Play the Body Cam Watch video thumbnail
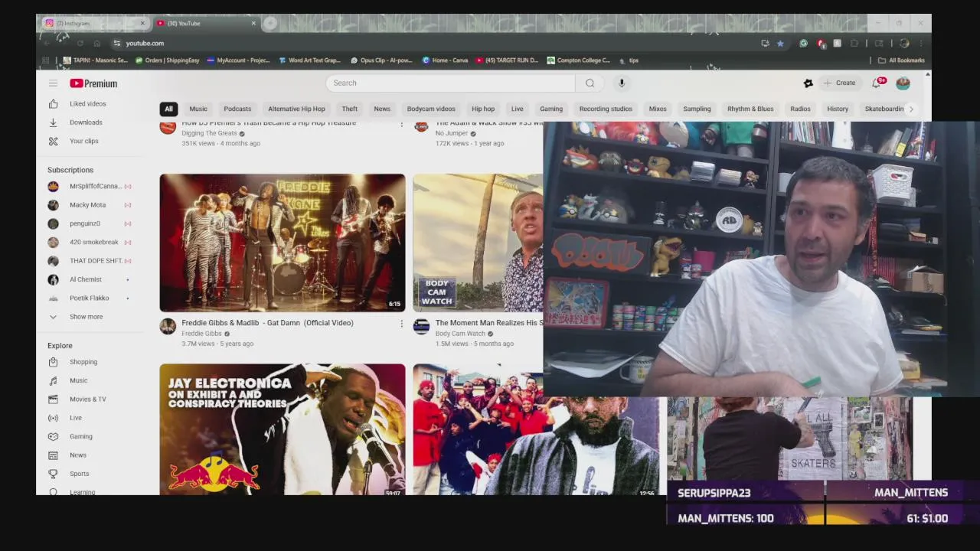Screen dimensions: 980x551 pos(478,243)
